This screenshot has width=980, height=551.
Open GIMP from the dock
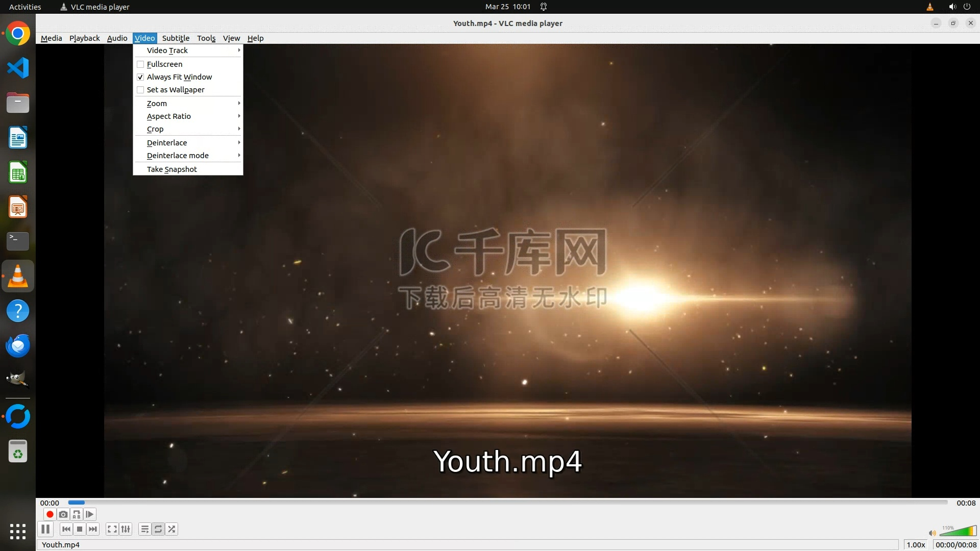click(x=18, y=380)
